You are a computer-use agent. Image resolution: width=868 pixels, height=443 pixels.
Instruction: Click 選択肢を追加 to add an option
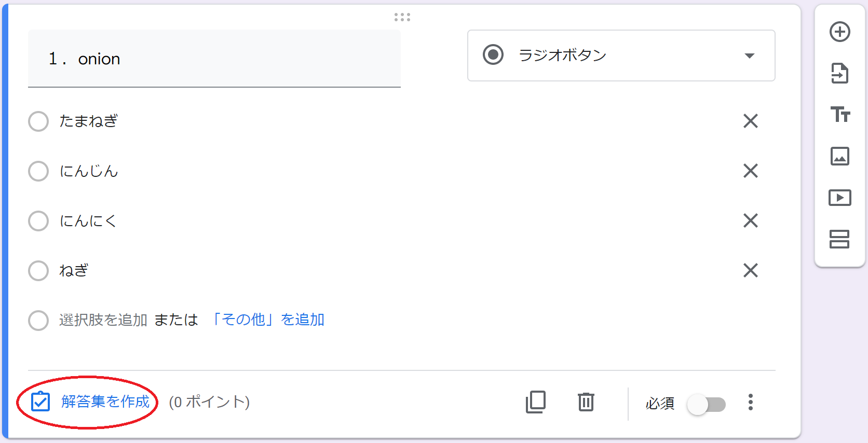[103, 320]
